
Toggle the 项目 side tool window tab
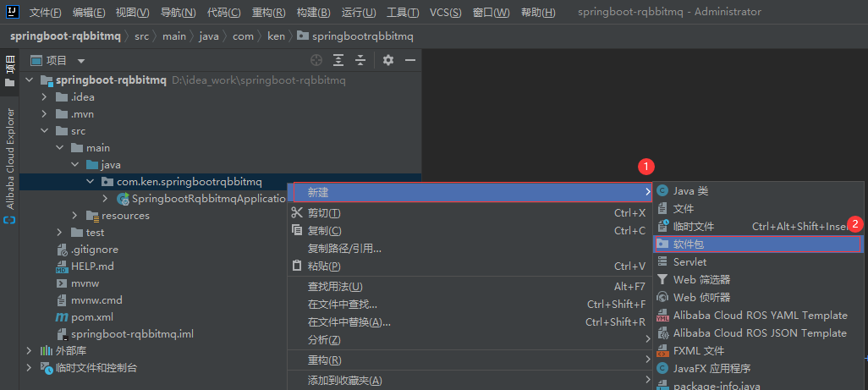point(10,69)
